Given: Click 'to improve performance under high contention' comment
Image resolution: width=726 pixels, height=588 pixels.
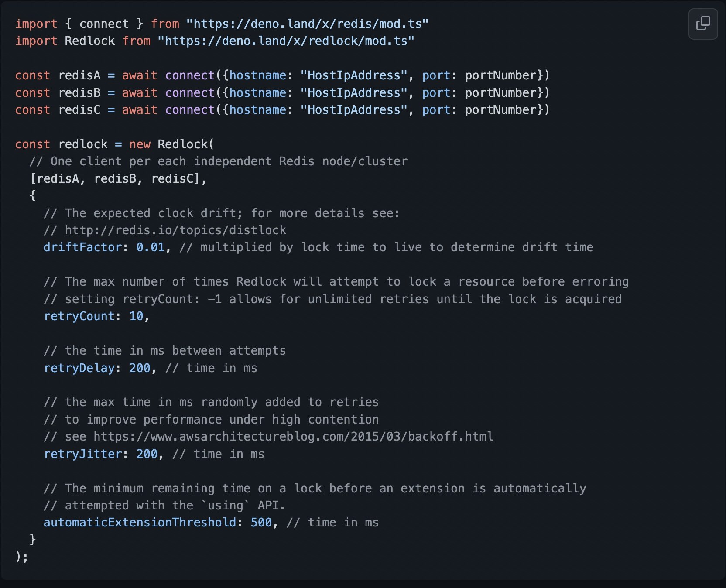Looking at the screenshot, I should 211,420.
